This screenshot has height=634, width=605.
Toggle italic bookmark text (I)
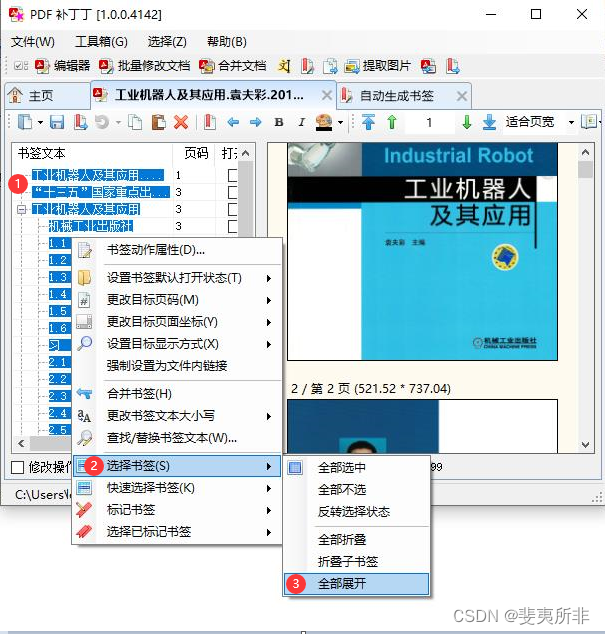(301, 122)
